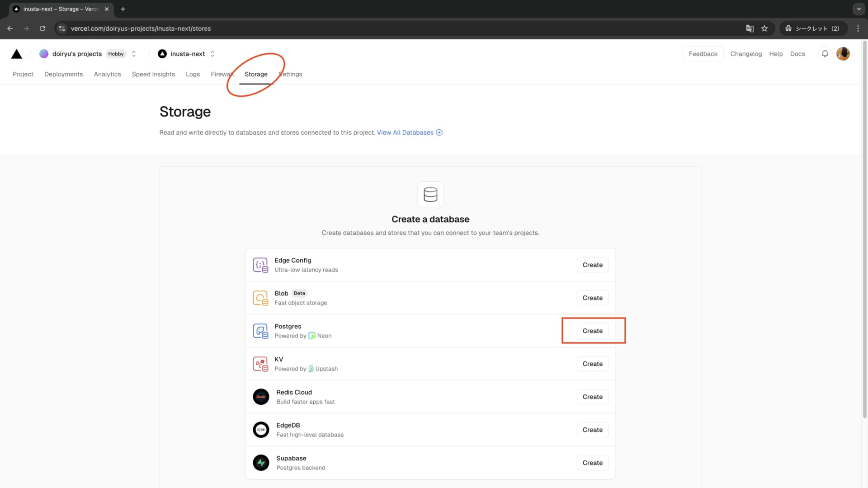Screen dimensions: 868x488
Task: Click the arrow icon beside View All Databases
Action: pyautogui.click(x=439, y=132)
